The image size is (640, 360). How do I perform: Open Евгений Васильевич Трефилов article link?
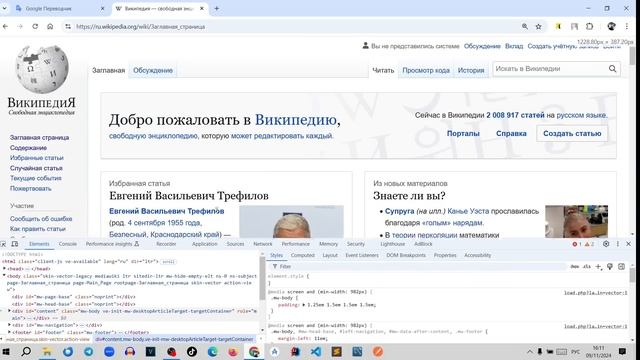(x=167, y=211)
